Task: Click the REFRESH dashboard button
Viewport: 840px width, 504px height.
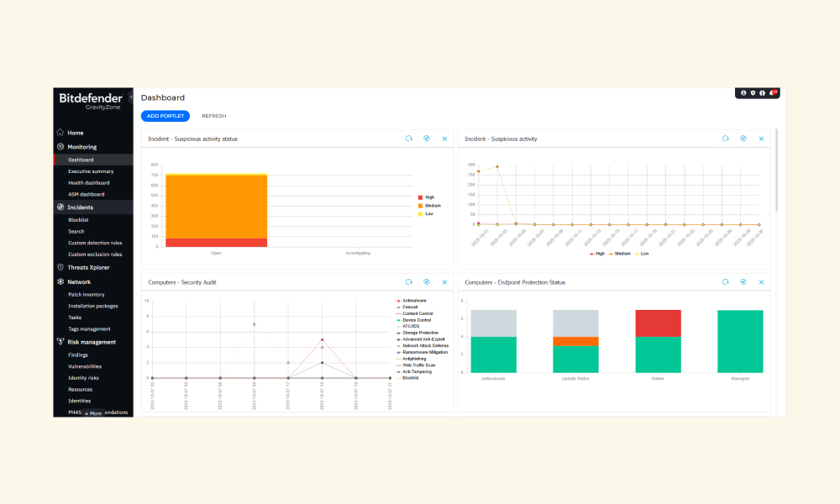Action: click(213, 116)
